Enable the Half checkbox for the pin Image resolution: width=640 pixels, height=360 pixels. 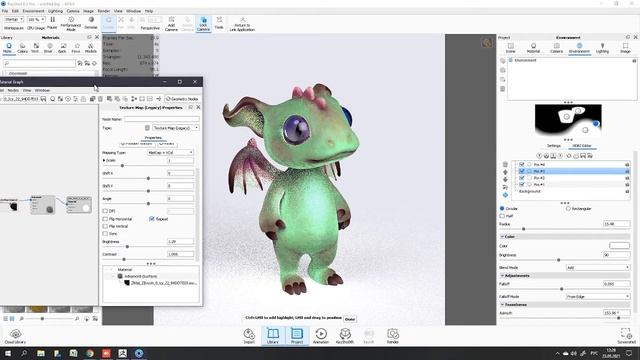click(502, 216)
